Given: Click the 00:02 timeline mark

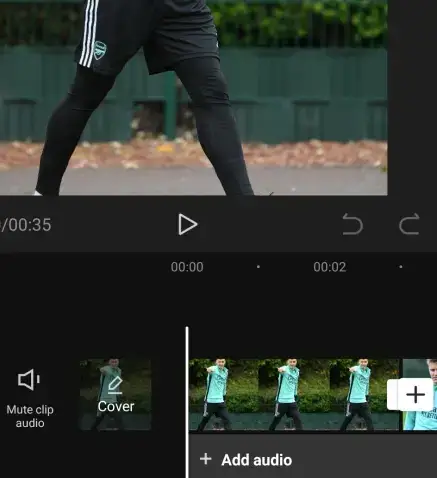Looking at the screenshot, I should 330,267.
